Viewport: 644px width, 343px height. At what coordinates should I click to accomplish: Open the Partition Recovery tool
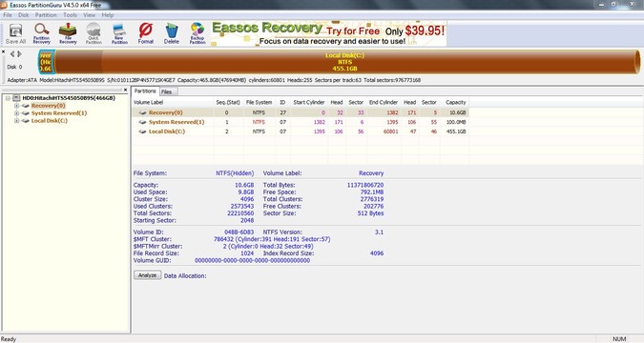(41, 33)
